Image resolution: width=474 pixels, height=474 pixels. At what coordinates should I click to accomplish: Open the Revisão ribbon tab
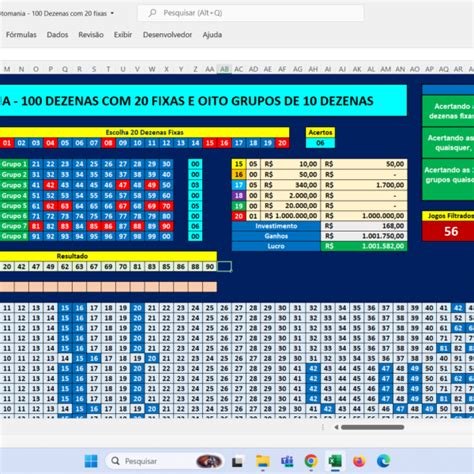[91, 35]
